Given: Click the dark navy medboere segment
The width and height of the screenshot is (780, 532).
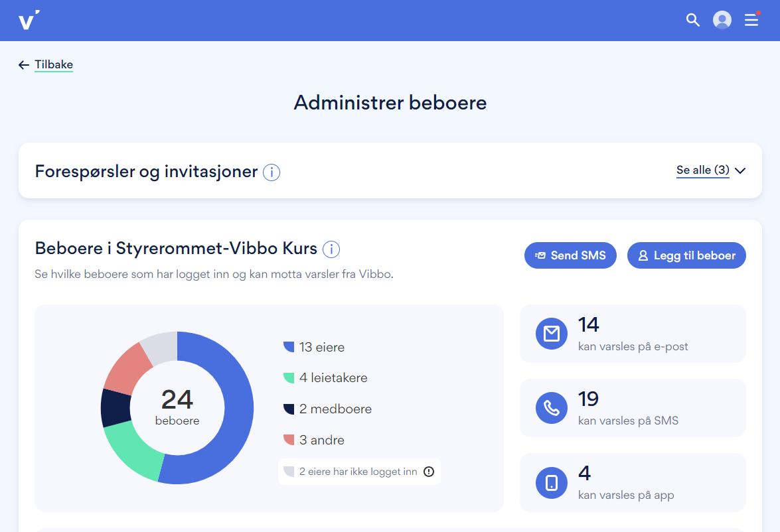Looking at the screenshot, I should point(116,408).
